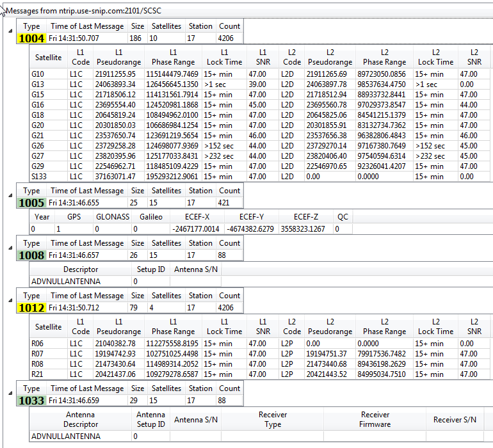Screen dimensions: 493x448
Task: Select the green 1005 type cell
Action: [31, 203]
